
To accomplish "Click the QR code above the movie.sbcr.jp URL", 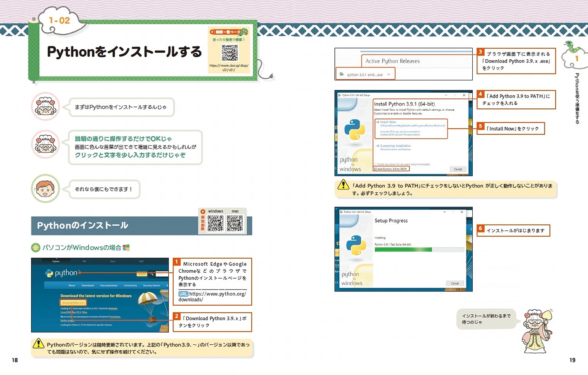I will 229,53.
